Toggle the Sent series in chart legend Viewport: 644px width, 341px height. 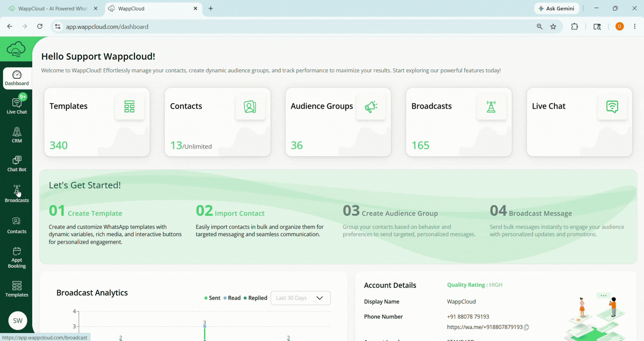point(212,298)
